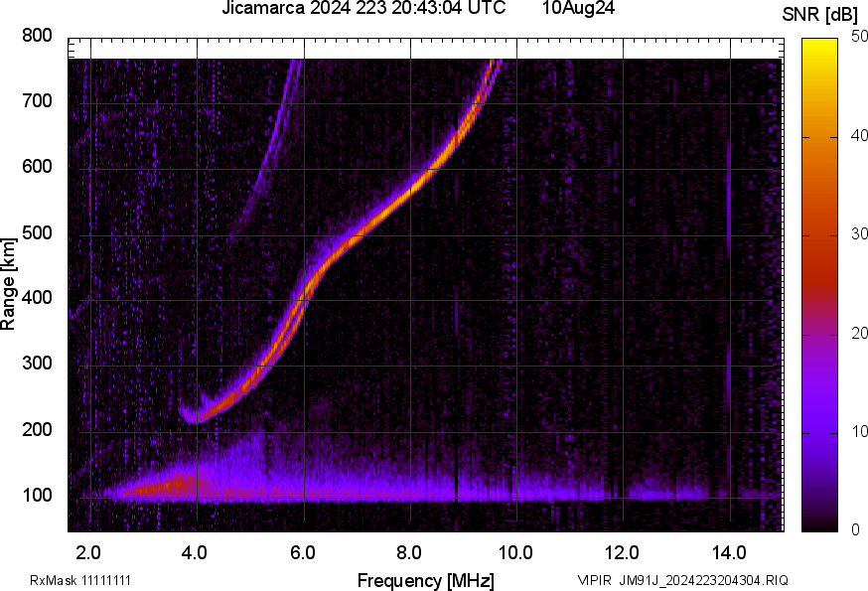The height and width of the screenshot is (591, 868).
Task: Click the range tick label "600"
Action: (37, 167)
